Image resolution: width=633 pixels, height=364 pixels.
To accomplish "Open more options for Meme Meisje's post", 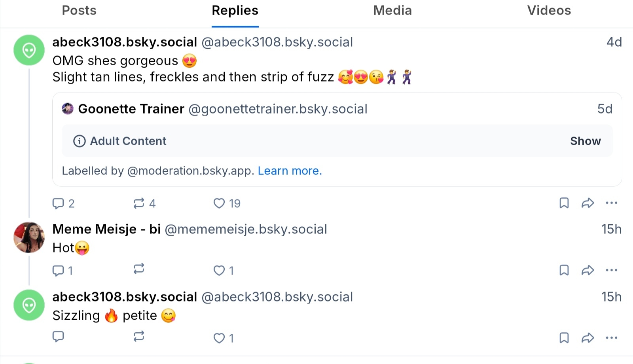I will click(x=611, y=271).
